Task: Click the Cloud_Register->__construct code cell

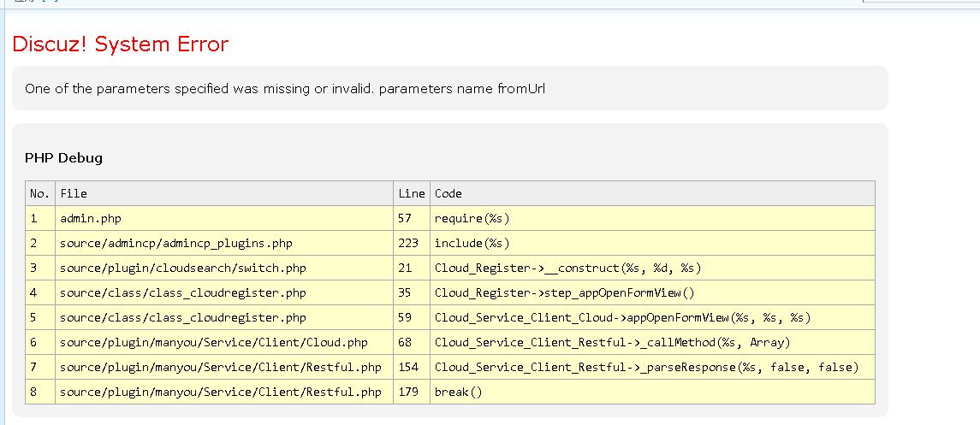Action: coord(652,268)
